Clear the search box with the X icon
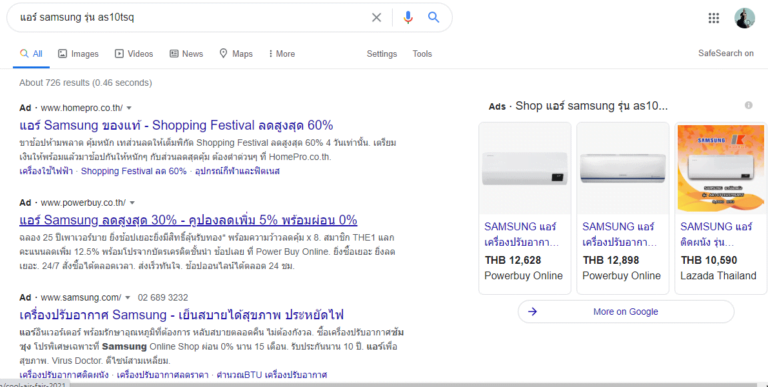Screen dimensions: 768x387 376,18
